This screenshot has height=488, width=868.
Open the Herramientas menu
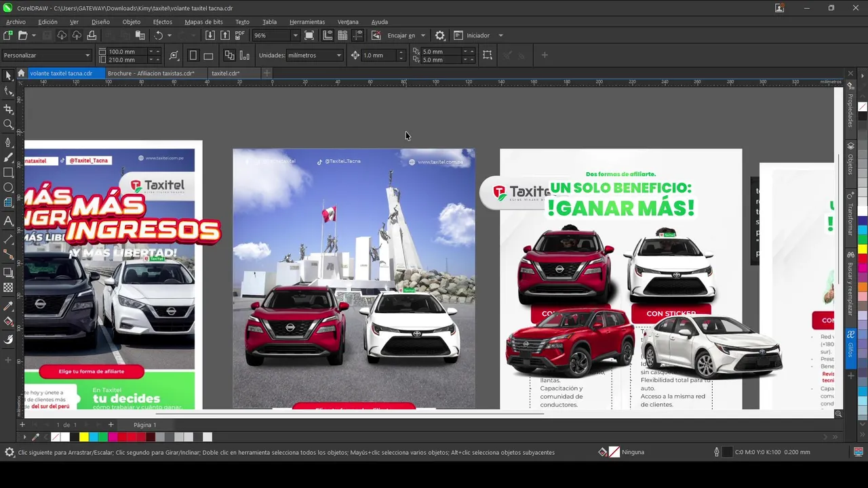(307, 22)
